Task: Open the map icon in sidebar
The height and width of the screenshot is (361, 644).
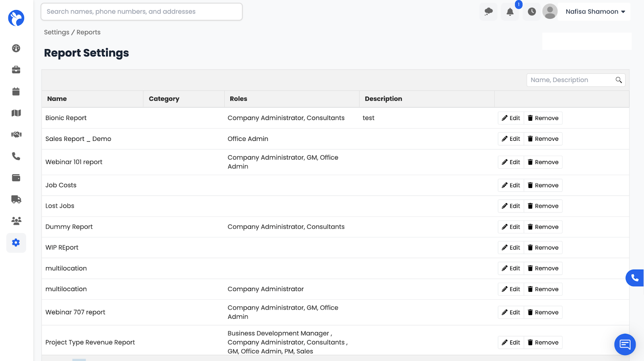Action: point(16,113)
